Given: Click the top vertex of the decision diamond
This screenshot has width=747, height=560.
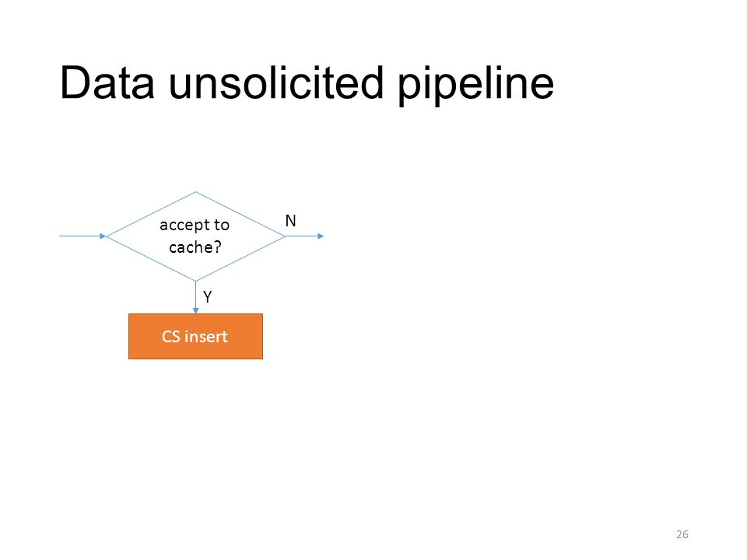Looking at the screenshot, I should [196, 192].
